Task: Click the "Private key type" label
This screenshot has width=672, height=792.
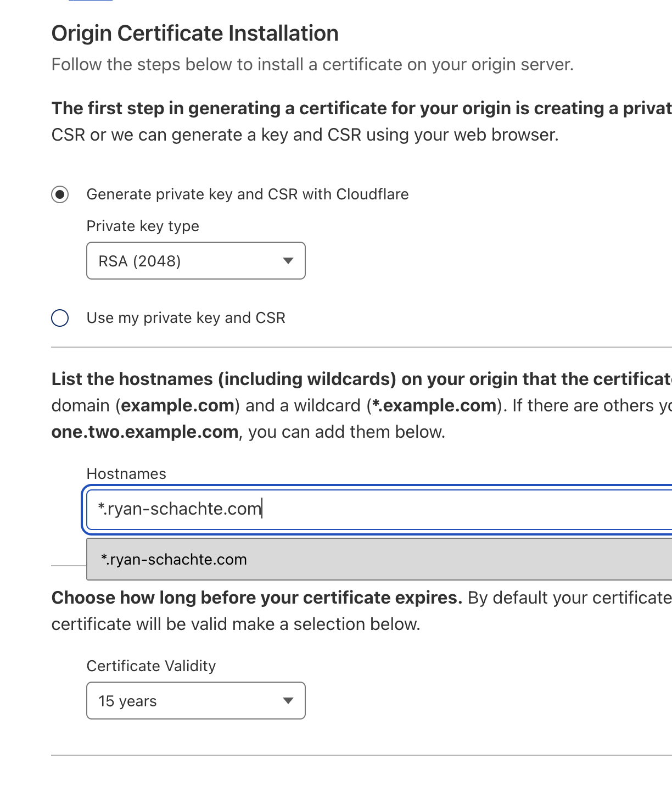Action: [x=143, y=226]
